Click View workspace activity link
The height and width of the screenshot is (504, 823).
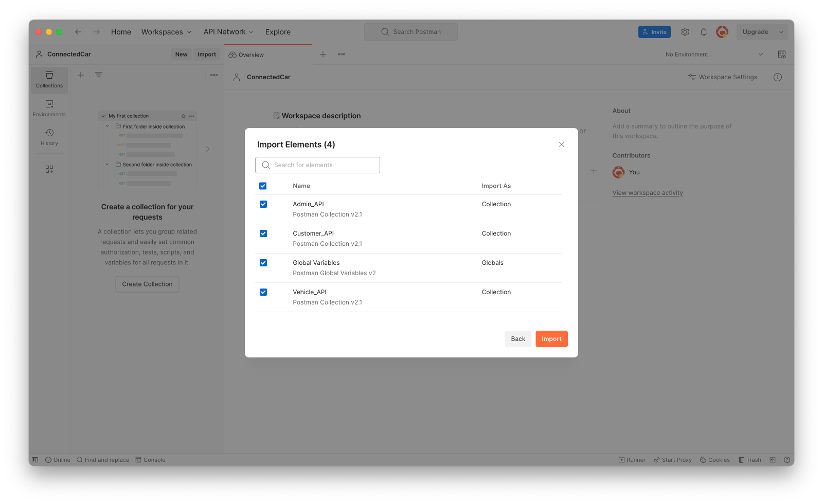(x=648, y=193)
